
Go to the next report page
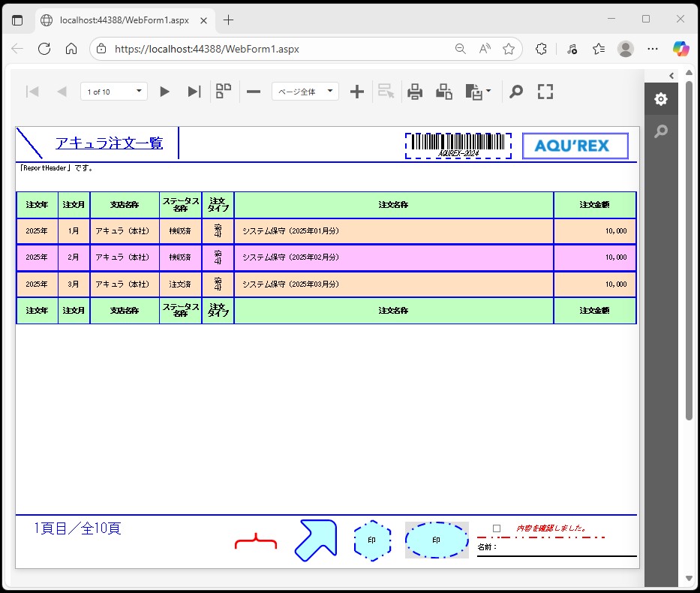(165, 92)
